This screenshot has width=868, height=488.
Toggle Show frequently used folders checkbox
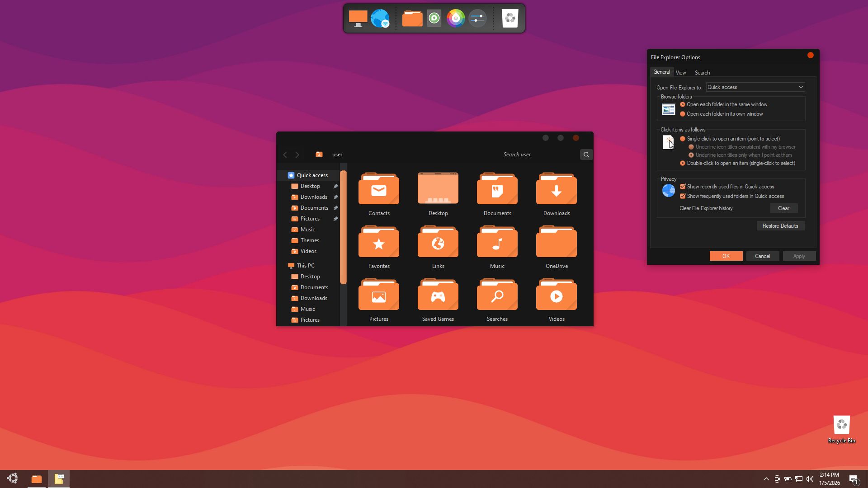pos(683,196)
